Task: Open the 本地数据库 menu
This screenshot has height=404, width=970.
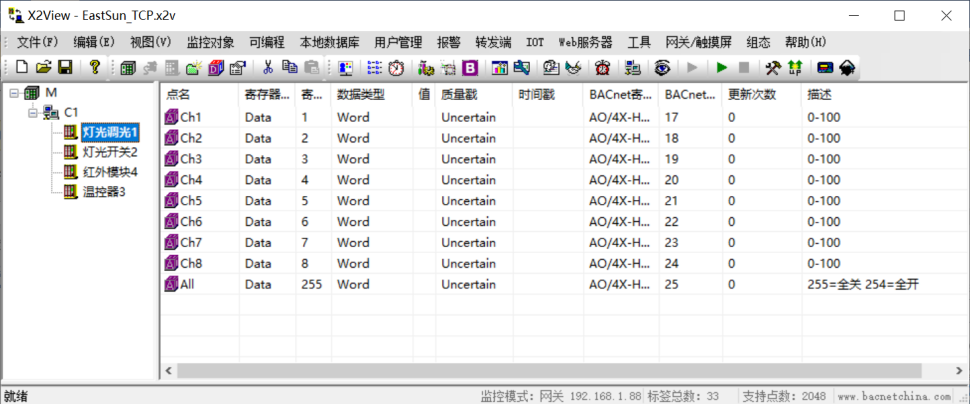Action: pyautogui.click(x=329, y=43)
